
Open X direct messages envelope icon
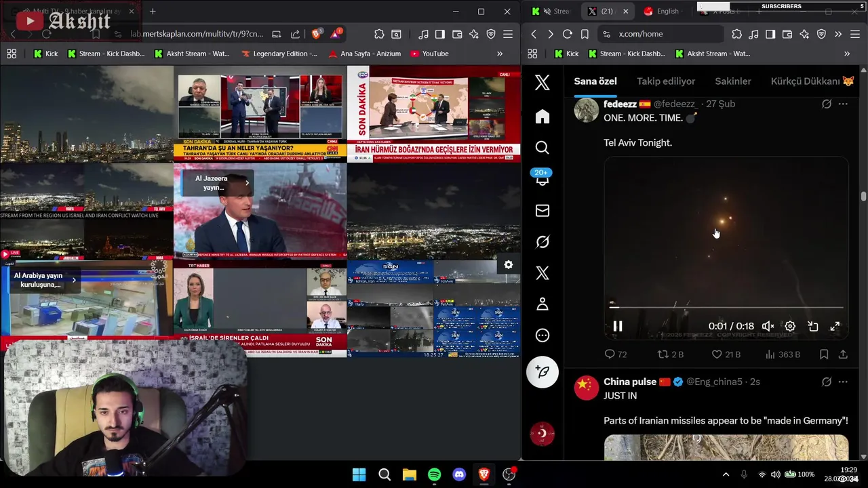pyautogui.click(x=542, y=211)
